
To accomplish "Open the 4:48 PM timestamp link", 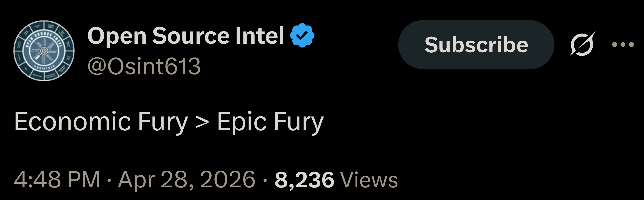I will (x=57, y=179).
